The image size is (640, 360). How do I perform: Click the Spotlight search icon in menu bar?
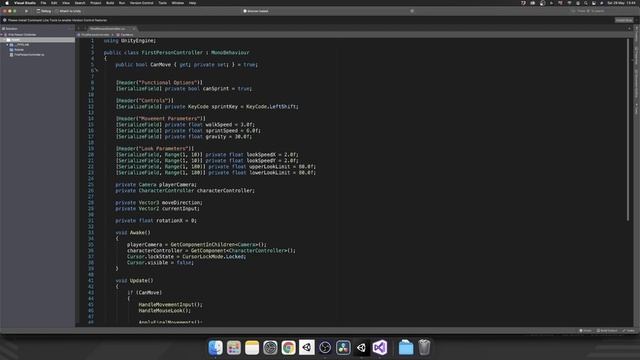(x=585, y=3)
